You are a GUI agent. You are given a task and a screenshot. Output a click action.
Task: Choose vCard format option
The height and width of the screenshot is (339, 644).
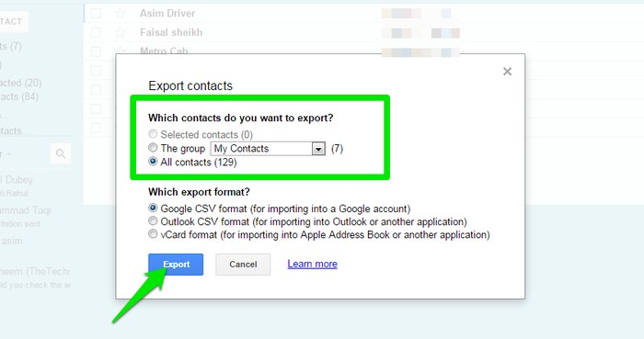click(153, 234)
